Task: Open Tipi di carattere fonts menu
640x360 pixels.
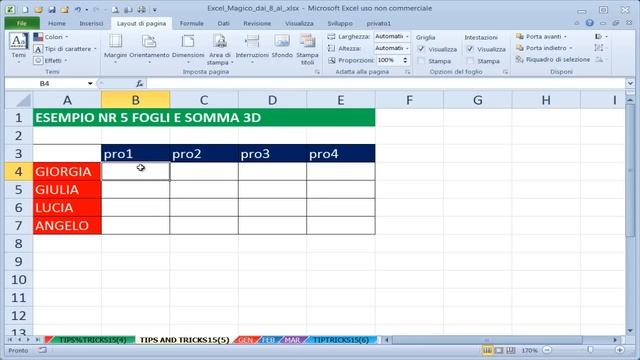Action: coord(65,49)
